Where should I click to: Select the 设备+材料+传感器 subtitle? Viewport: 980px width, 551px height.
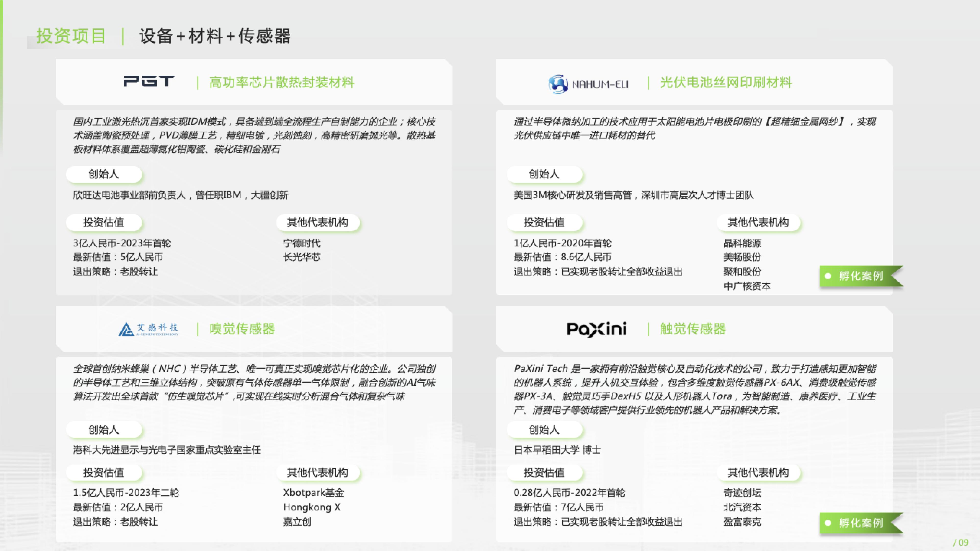coord(215,36)
